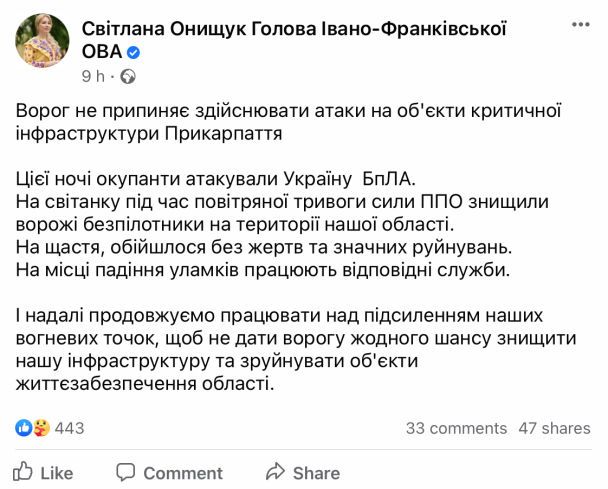Click the blue verified badge icon
Screen dimensions: 608x489
(133, 52)
